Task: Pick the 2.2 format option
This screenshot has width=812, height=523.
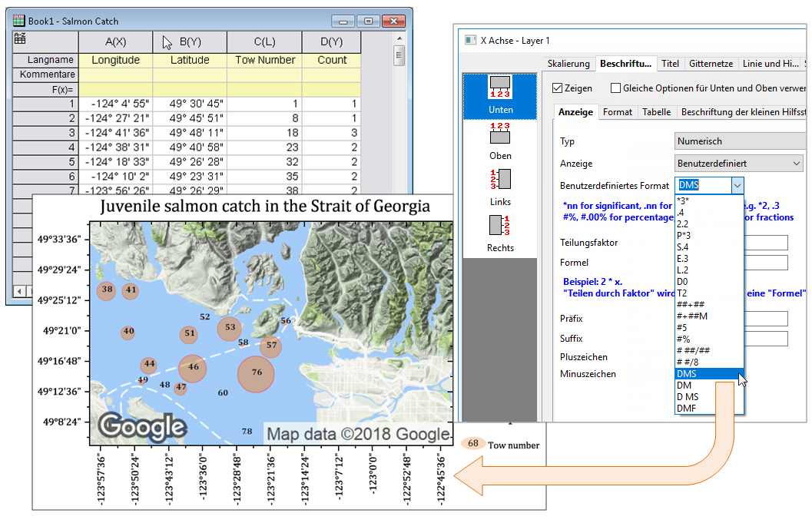Action: point(709,223)
